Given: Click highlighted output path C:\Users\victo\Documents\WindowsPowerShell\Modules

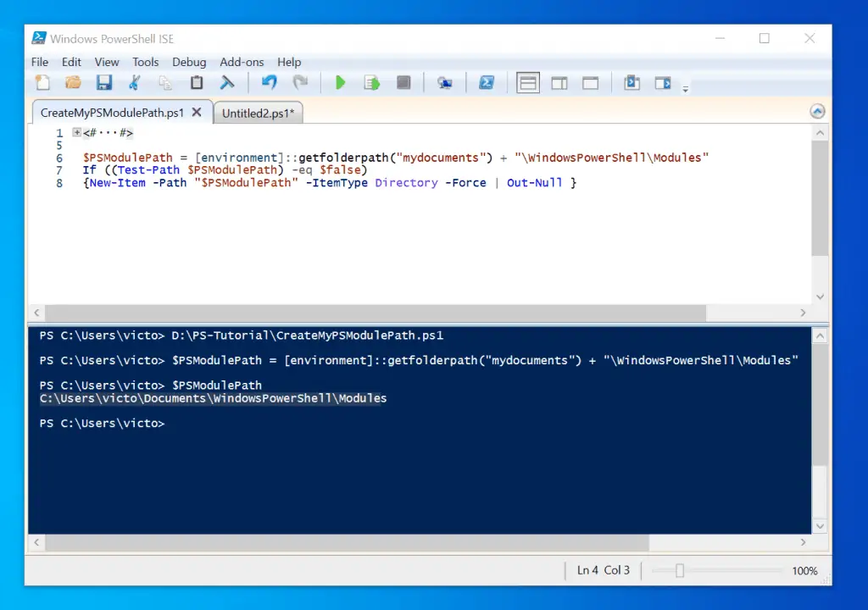Looking at the screenshot, I should (213, 398).
